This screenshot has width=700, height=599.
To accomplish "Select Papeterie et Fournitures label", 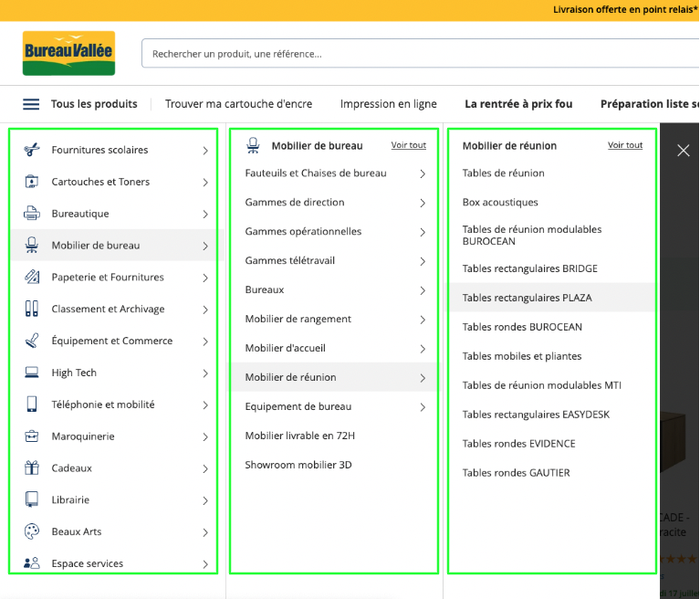I will (x=108, y=277).
